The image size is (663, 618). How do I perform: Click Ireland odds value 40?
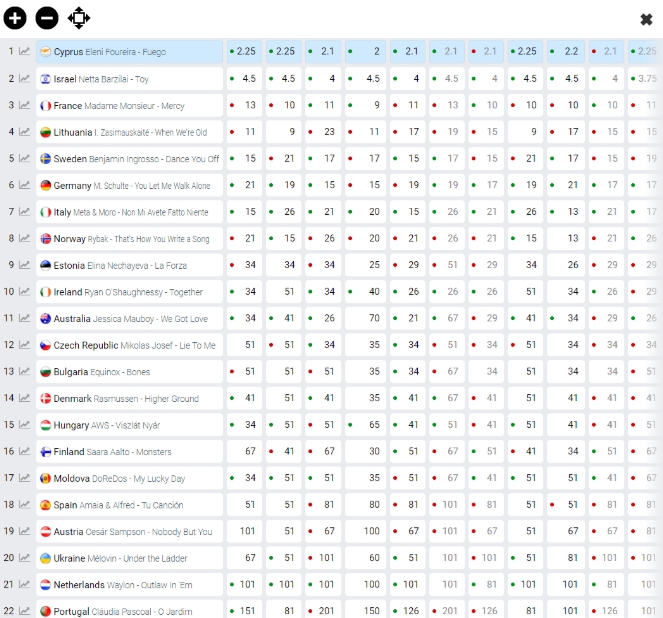pyautogui.click(x=365, y=292)
